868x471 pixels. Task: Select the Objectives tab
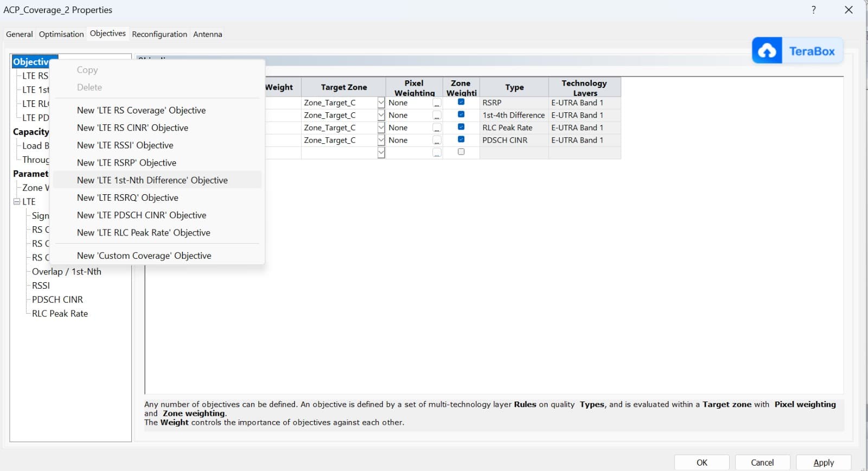(108, 34)
